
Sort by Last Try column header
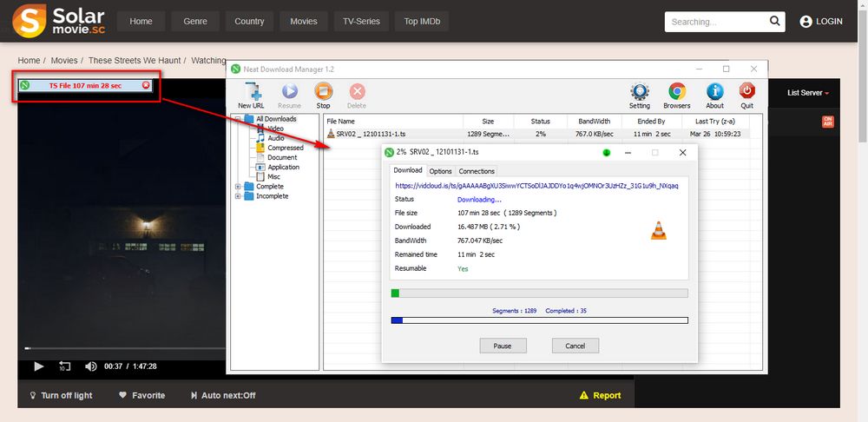tap(714, 122)
